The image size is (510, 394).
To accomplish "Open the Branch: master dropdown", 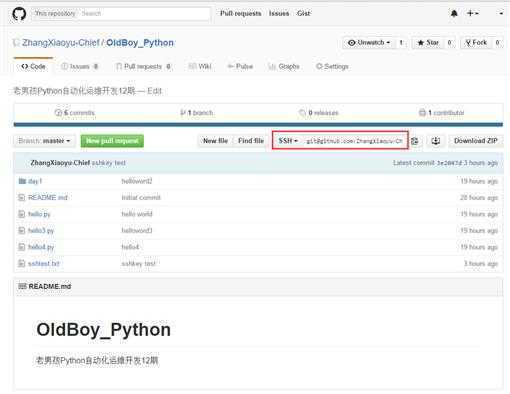I will [44, 141].
